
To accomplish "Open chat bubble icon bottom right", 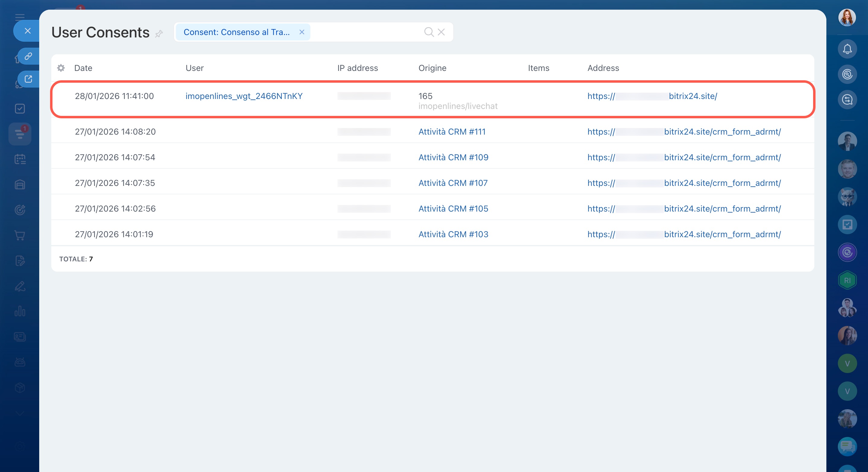I will click(847, 447).
